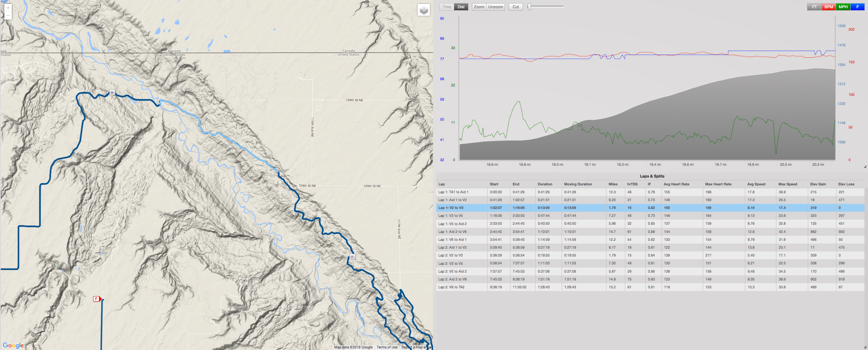Select lap row 'Lap 2: Aid 1 to V2'
Screen dimensions: 868x350
pos(650,247)
